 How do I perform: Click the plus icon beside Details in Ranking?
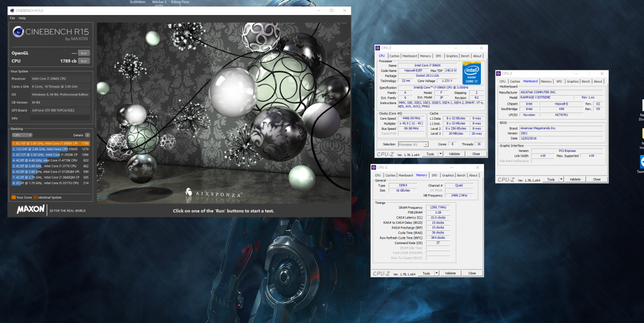[x=87, y=135]
